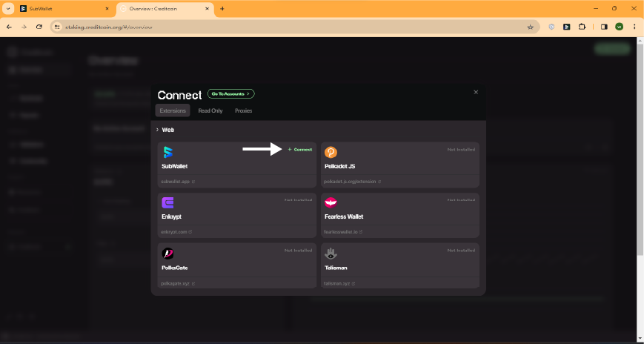Bookmark this page with the star icon
This screenshot has height=344, width=644.
tap(530, 27)
